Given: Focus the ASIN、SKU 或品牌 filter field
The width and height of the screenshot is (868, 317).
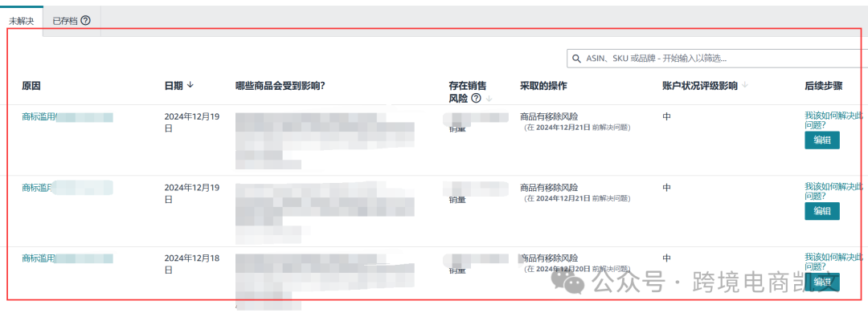Looking at the screenshot, I should tap(718, 59).
